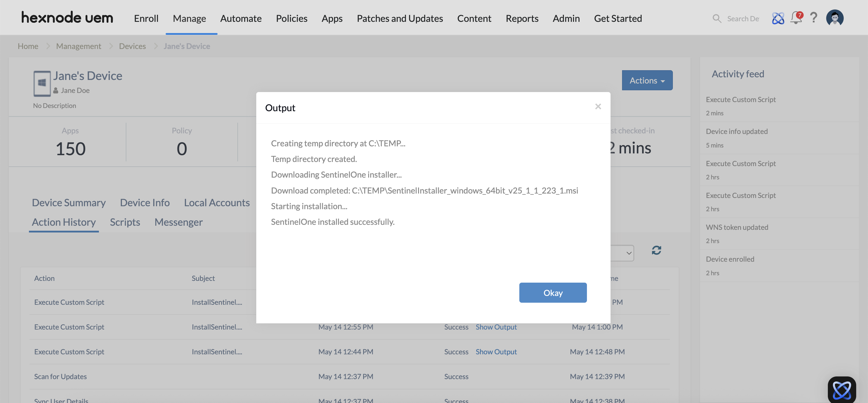Image resolution: width=868 pixels, height=403 pixels.
Task: Open the Admin menu
Action: [566, 18]
